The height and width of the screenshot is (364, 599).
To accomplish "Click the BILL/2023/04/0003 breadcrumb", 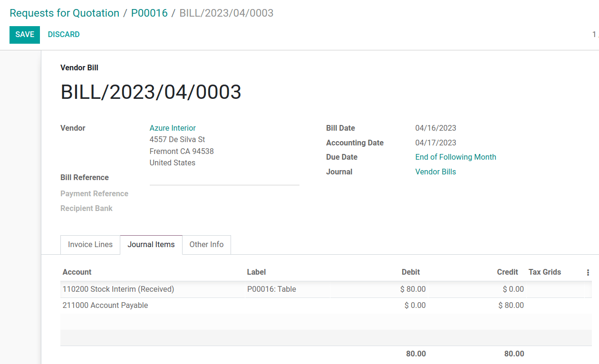I will pyautogui.click(x=226, y=13).
